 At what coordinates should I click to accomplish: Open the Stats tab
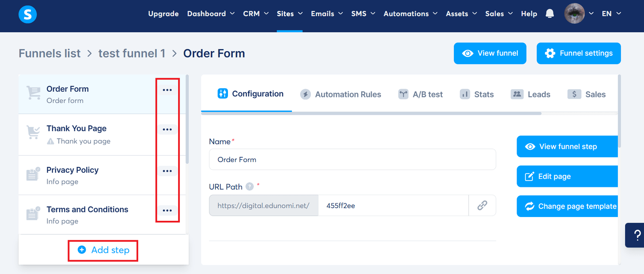point(477,94)
